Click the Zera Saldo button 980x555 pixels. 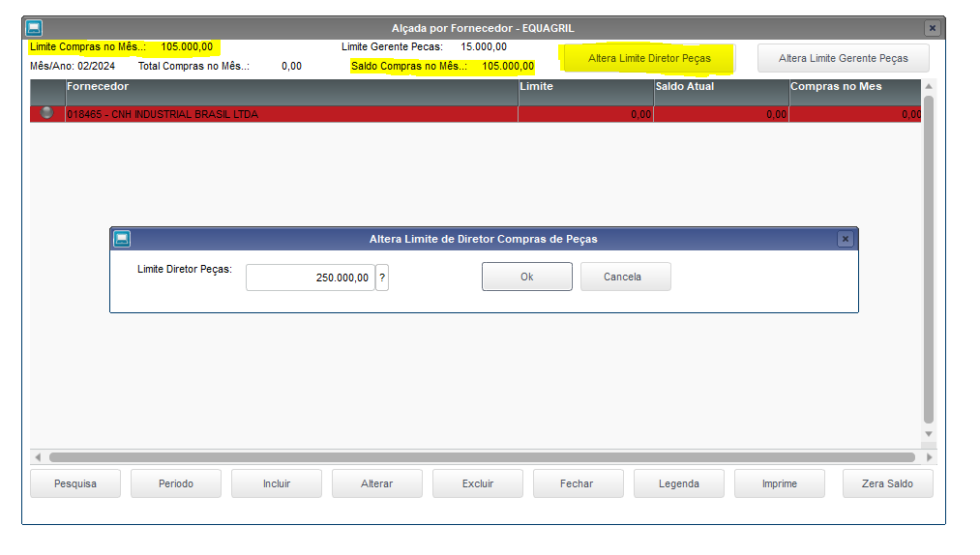pos(887,483)
